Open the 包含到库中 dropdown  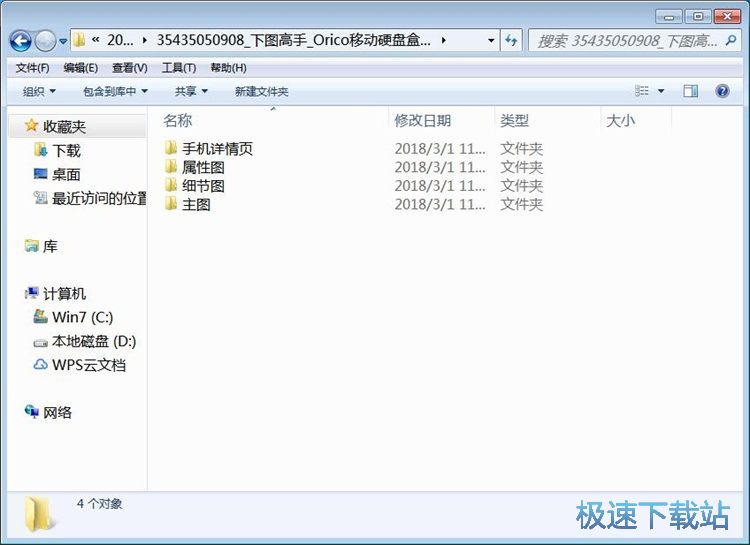115,91
